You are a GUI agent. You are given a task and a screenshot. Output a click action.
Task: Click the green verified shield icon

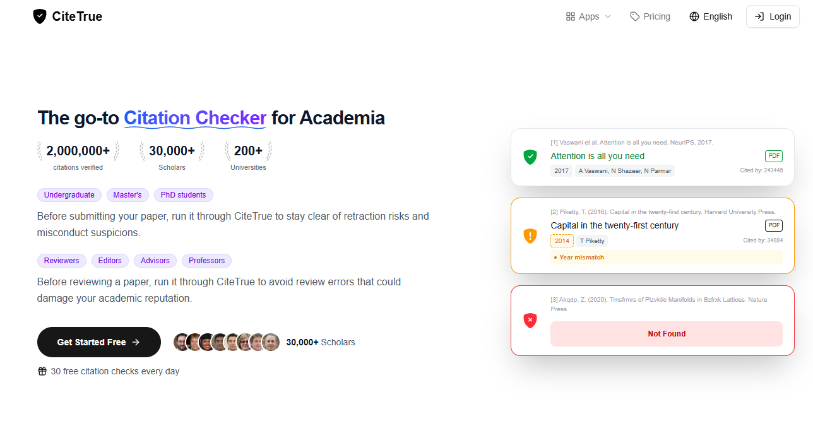point(530,157)
